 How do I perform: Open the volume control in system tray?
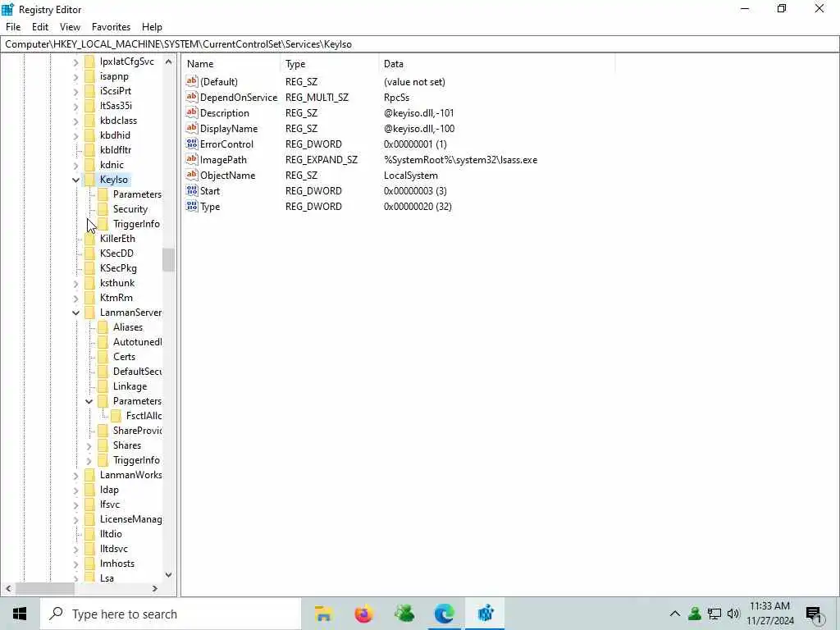tap(733, 614)
